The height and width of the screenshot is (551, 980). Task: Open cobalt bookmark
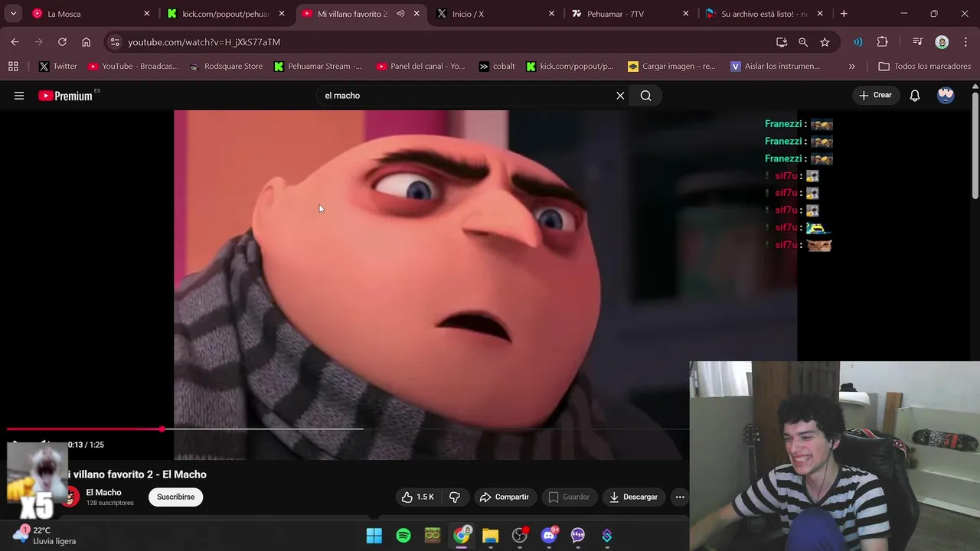click(496, 67)
